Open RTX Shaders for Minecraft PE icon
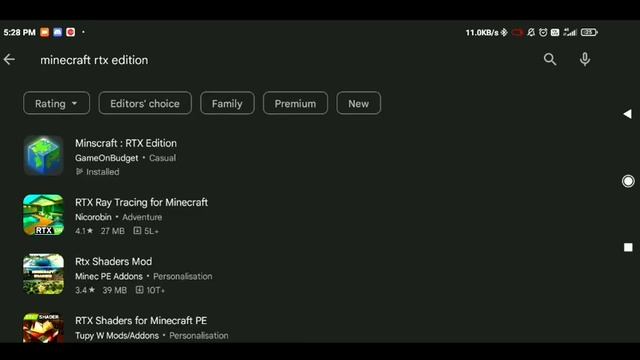The width and height of the screenshot is (640, 360). point(43,328)
